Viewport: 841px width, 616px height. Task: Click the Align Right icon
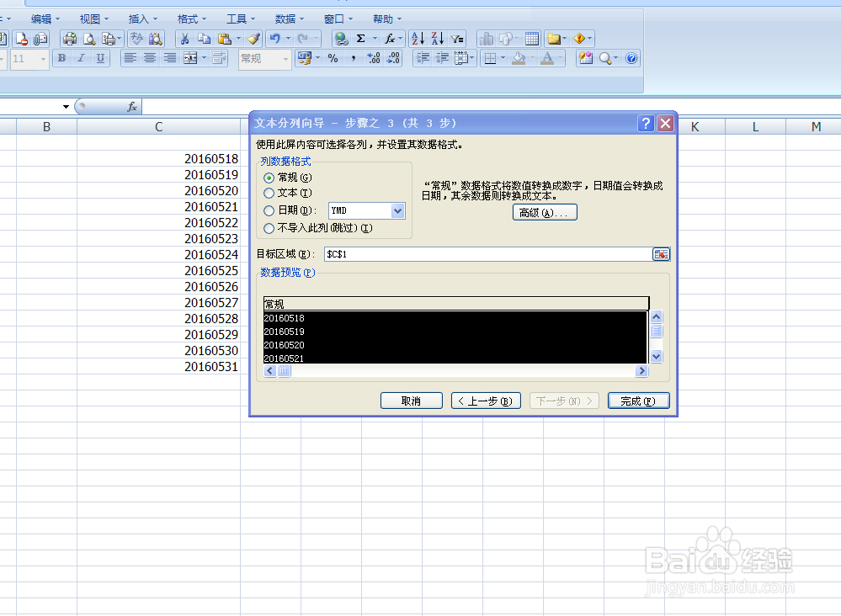[169, 58]
